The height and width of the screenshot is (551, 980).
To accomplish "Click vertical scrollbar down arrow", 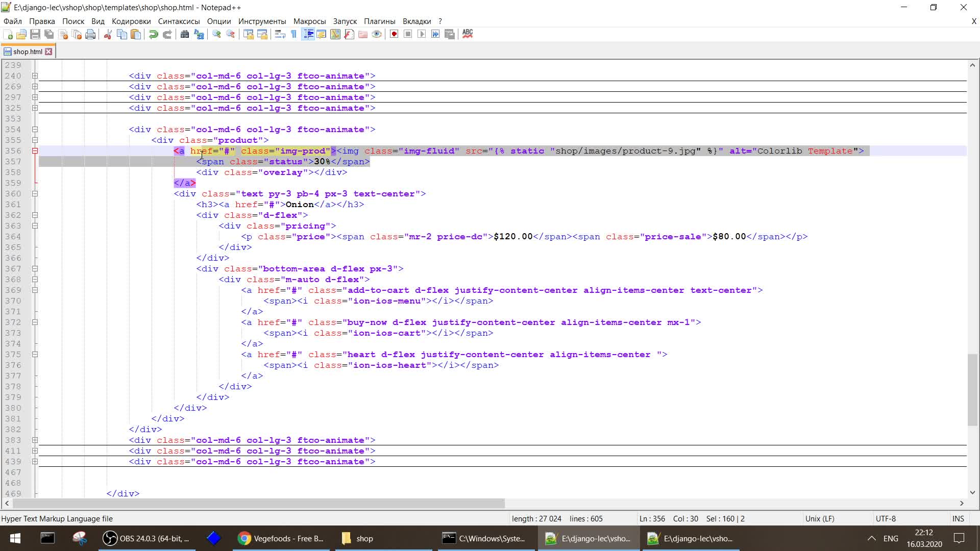I will tap(972, 492).
